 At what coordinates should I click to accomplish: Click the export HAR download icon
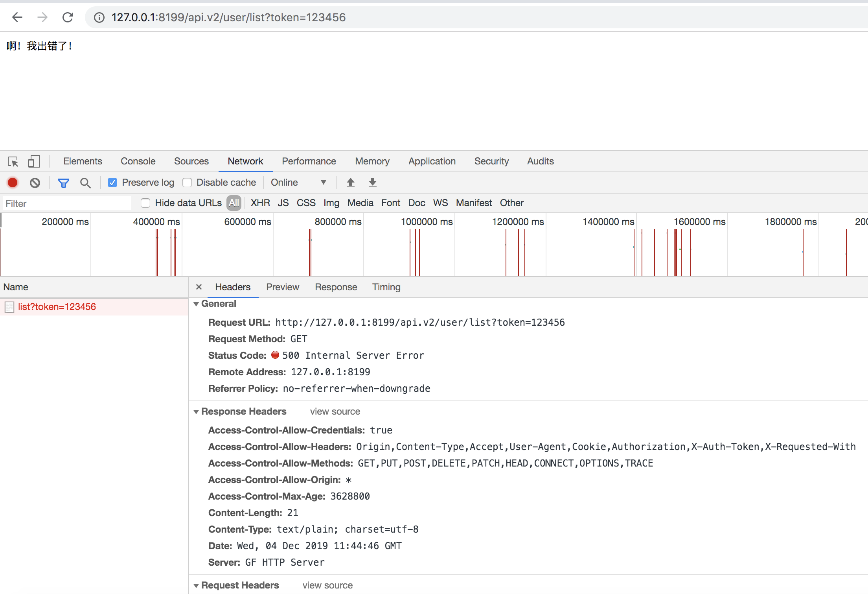tap(372, 183)
